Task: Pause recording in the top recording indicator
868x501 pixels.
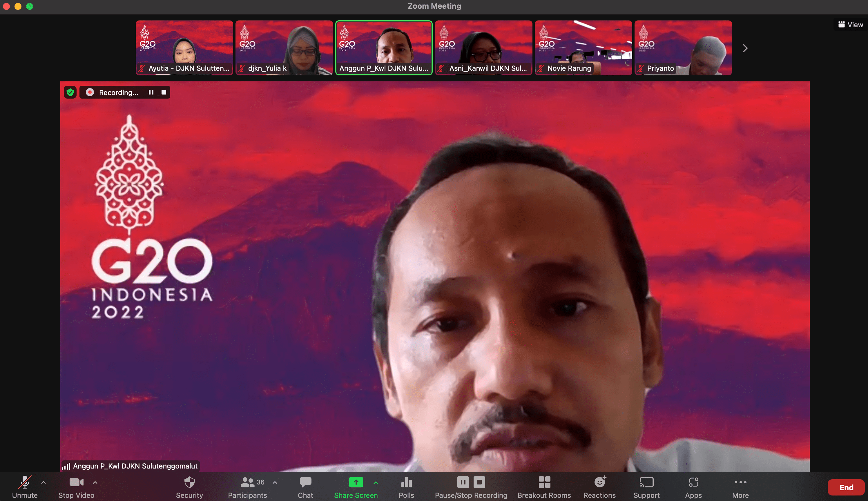Action: pos(151,92)
